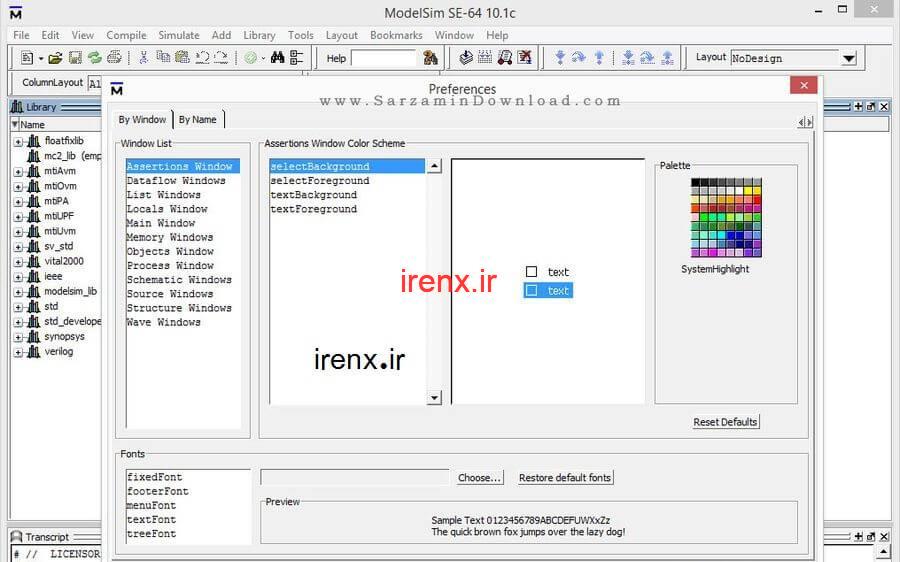This screenshot has height=562, width=900.
Task: Click the Compile stack-with-arrow icon
Action: 466,57
